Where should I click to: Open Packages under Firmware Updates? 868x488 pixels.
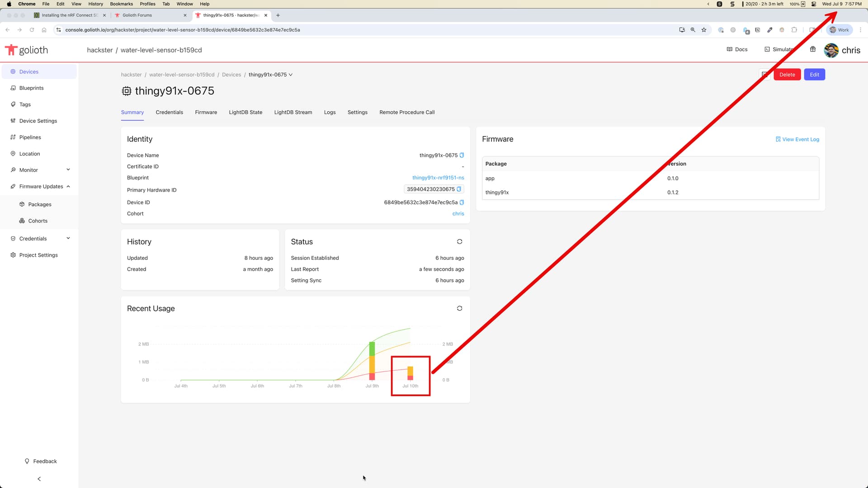click(40, 205)
